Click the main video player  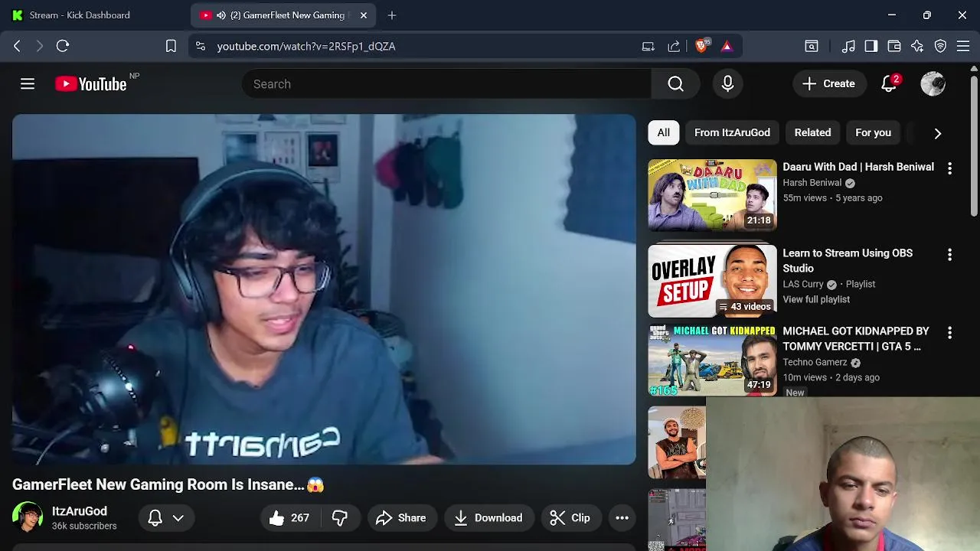tap(324, 289)
